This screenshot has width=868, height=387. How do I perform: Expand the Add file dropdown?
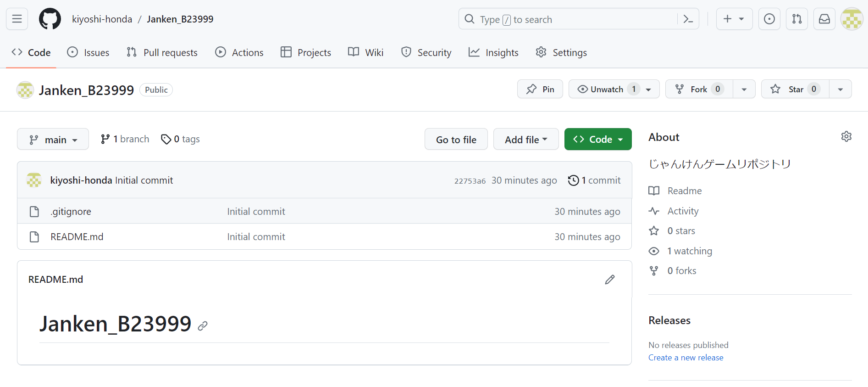525,139
